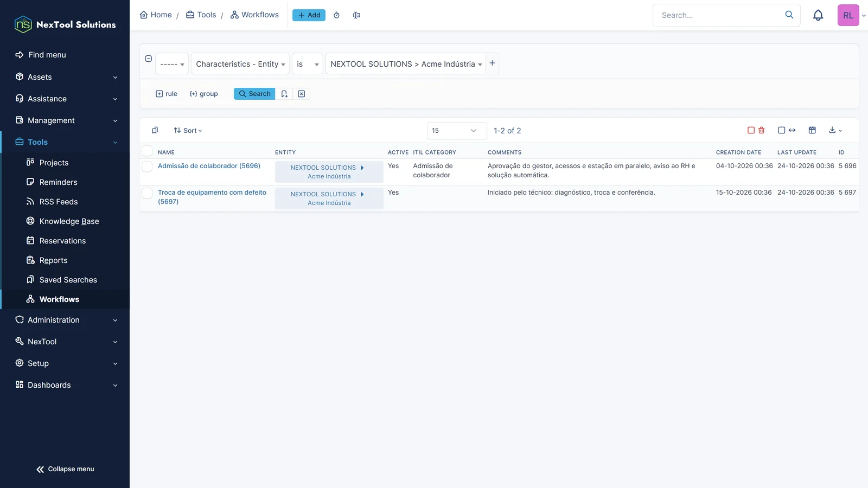Save current search with bookmark icon
This screenshot has width=868, height=488.
coord(284,94)
